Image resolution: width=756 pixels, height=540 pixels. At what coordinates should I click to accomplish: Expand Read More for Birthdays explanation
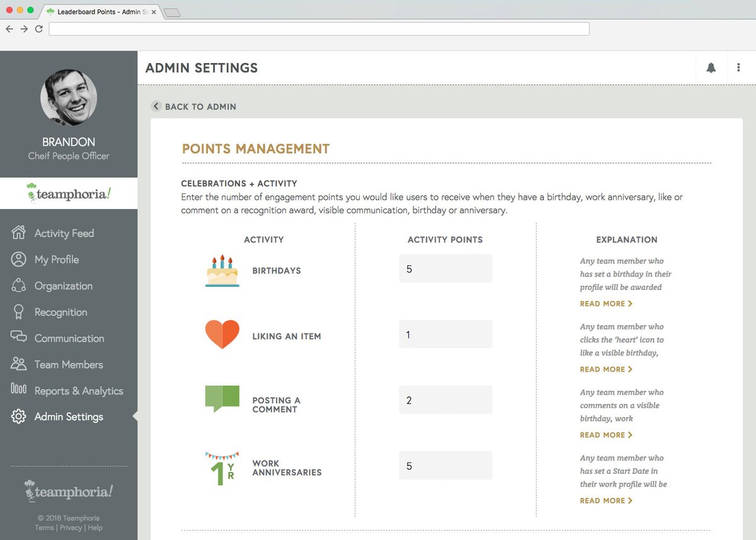click(606, 304)
